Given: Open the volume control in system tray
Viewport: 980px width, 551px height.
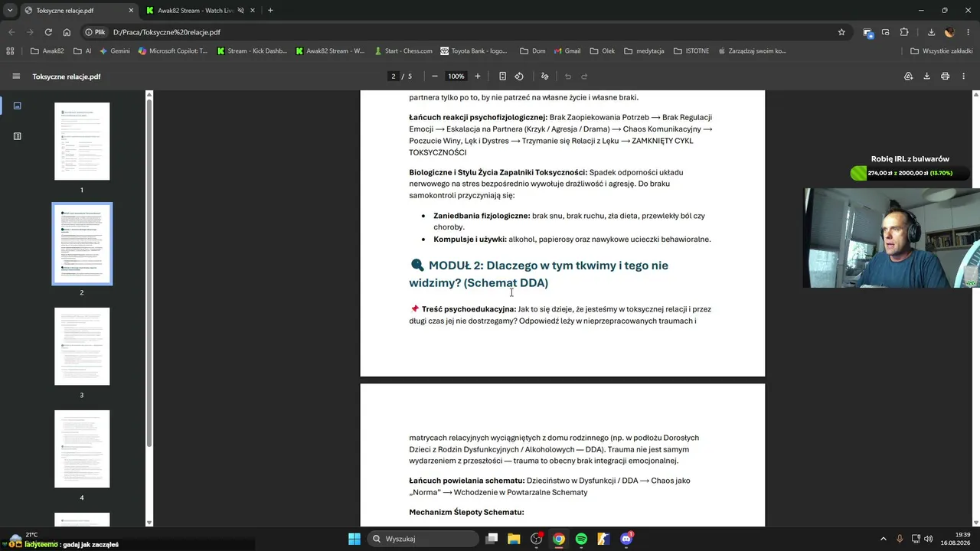Looking at the screenshot, I should 929,539.
